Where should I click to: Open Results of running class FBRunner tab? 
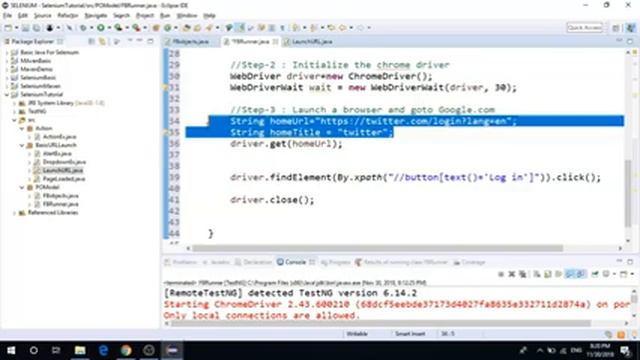[401, 262]
